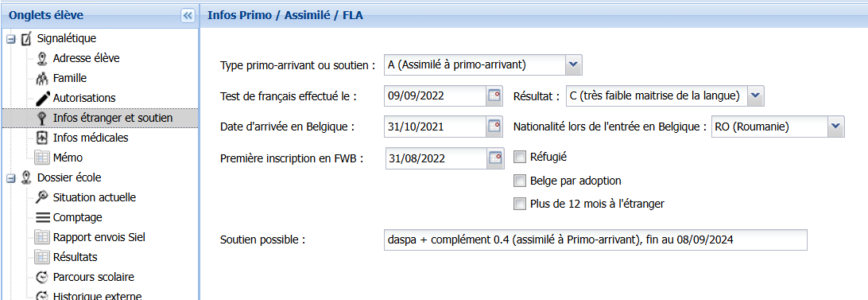Click the Adresse élève icon in sidebar
The width and height of the screenshot is (868, 300).
tap(42, 58)
